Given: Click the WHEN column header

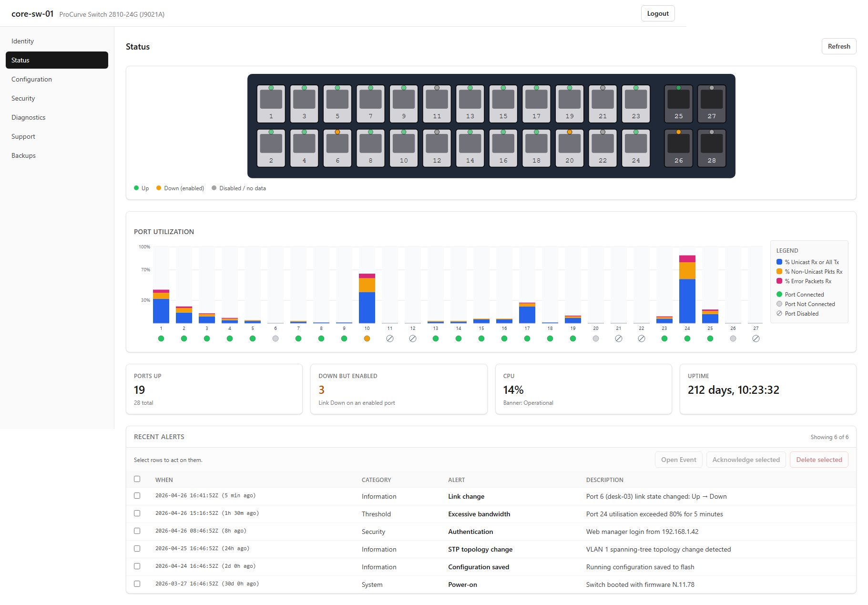Looking at the screenshot, I should [164, 480].
